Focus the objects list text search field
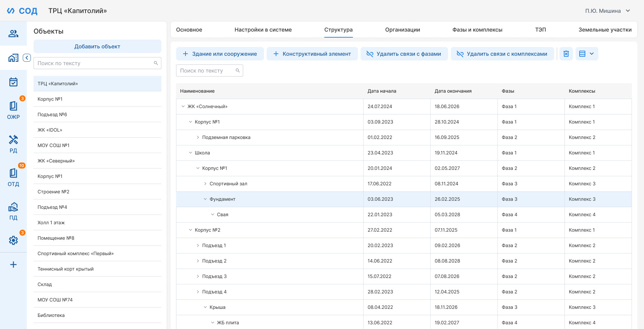The width and height of the screenshot is (644, 329). (x=97, y=63)
